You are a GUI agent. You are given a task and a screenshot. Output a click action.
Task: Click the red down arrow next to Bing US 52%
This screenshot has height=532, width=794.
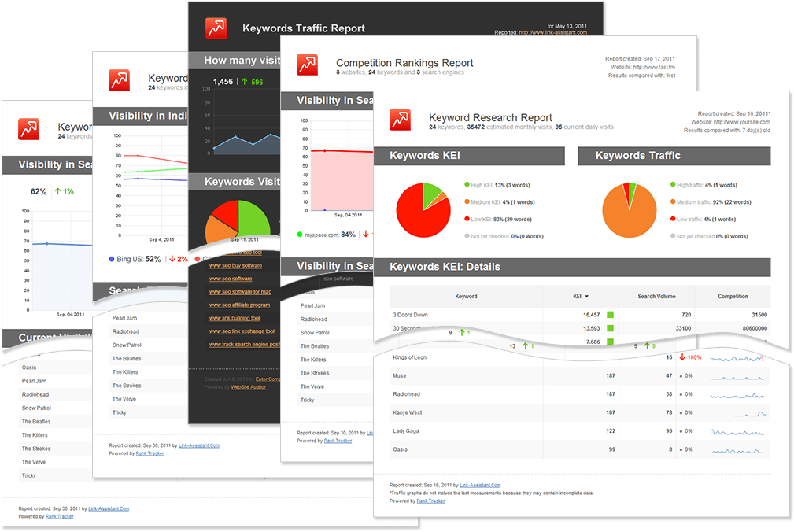pos(172,259)
